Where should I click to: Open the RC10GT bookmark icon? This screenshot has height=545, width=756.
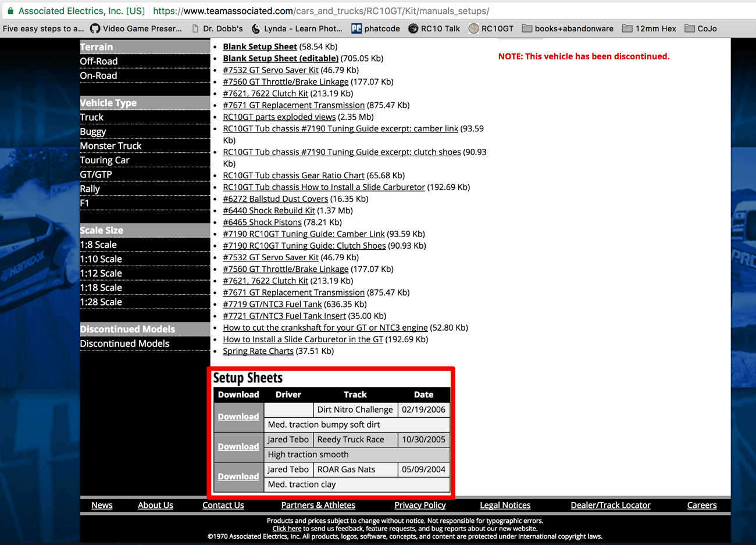pyautogui.click(x=474, y=28)
